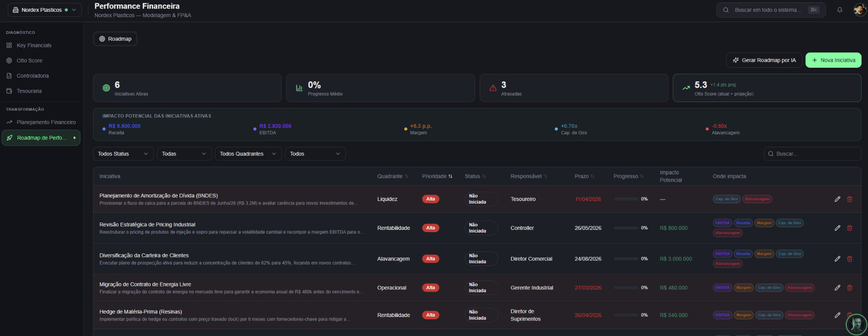This screenshot has height=336, width=868.
Task: Expand the Nordex Plasticos company selector
Action: [x=44, y=10]
